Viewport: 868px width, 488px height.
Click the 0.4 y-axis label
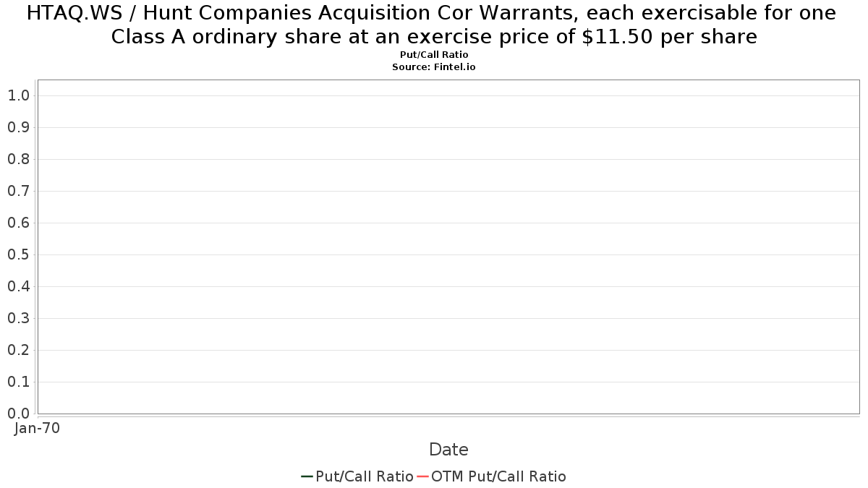point(18,286)
